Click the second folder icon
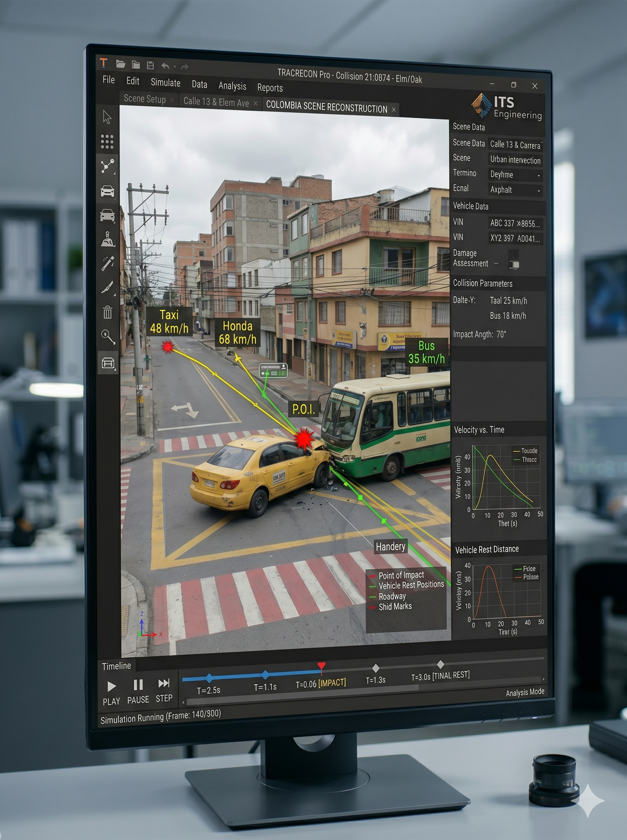The height and width of the screenshot is (840, 627). (136, 65)
